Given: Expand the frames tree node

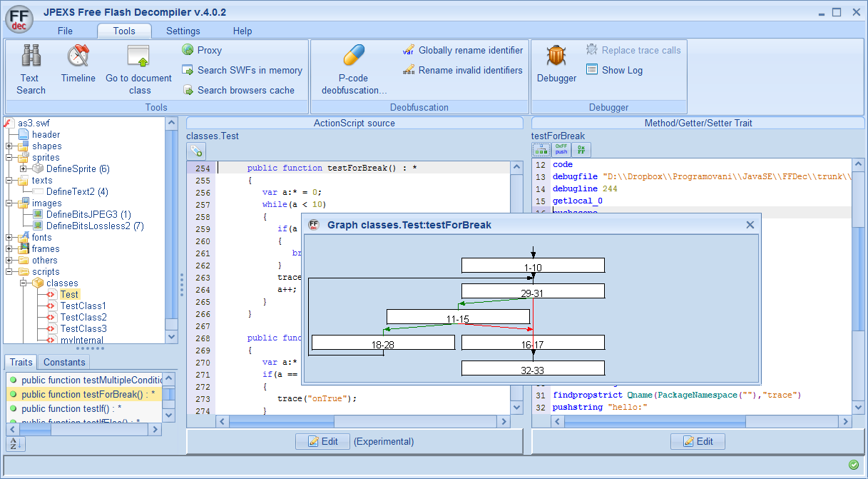Looking at the screenshot, I should pyautogui.click(x=9, y=249).
